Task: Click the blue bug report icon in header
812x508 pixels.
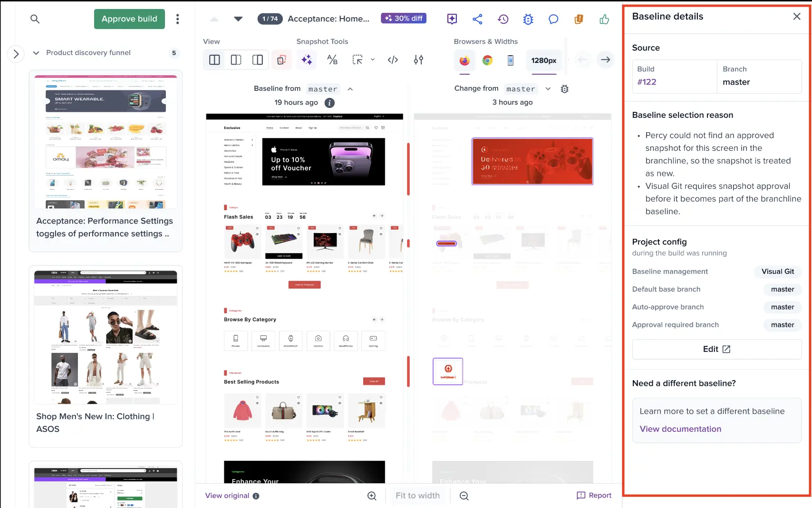Action: 528,19
